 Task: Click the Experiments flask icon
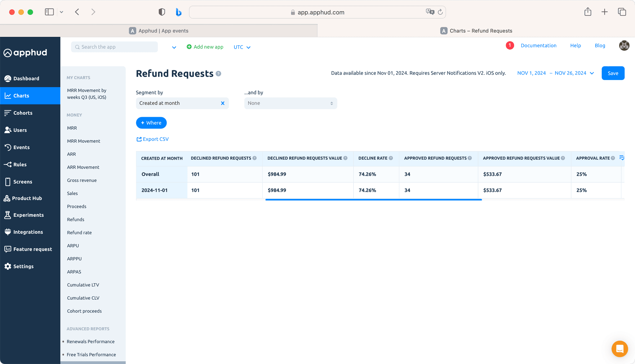[x=8, y=215]
